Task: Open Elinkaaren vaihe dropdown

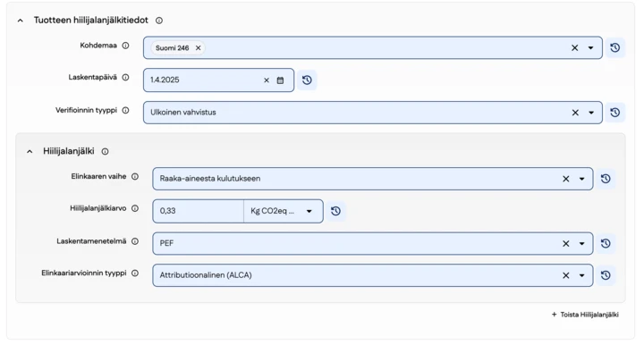Action: (x=581, y=179)
